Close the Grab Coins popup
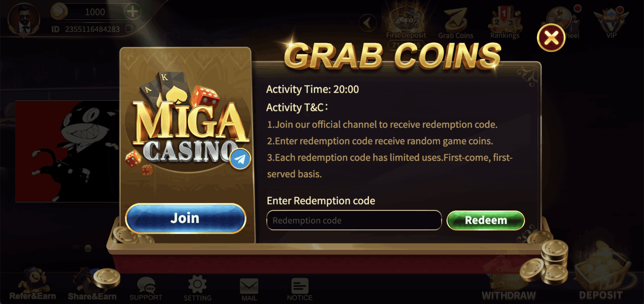Viewport: 644px width, 304px height. point(551,38)
